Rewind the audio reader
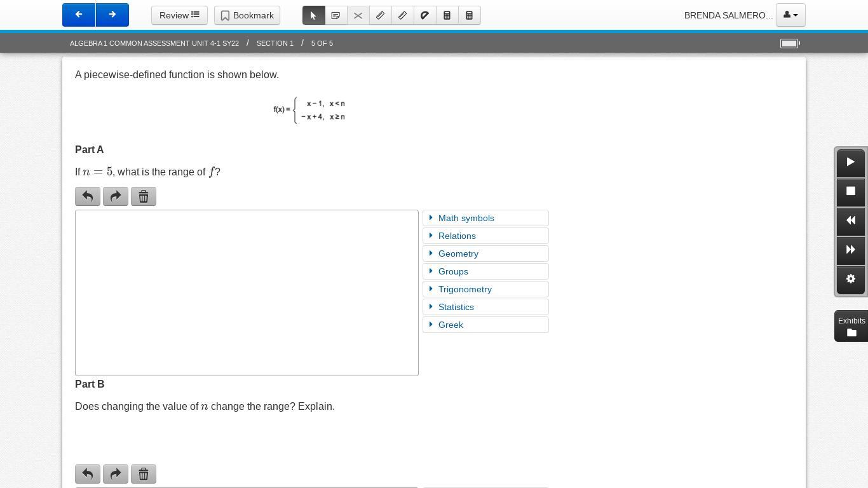The width and height of the screenshot is (868, 488). tap(851, 221)
